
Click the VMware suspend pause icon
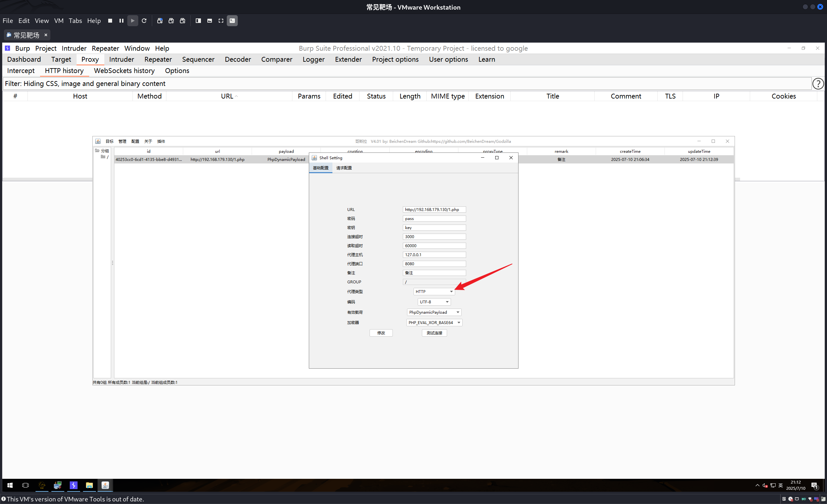(x=121, y=21)
